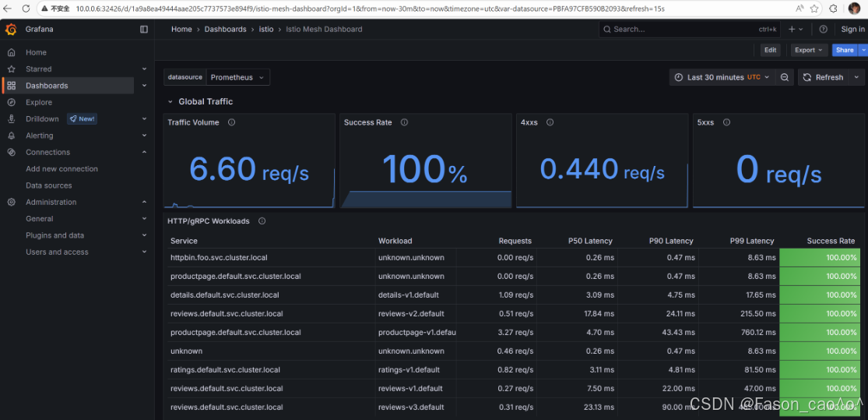Click the HTTP/gRPC Workloads info icon

[262, 221]
